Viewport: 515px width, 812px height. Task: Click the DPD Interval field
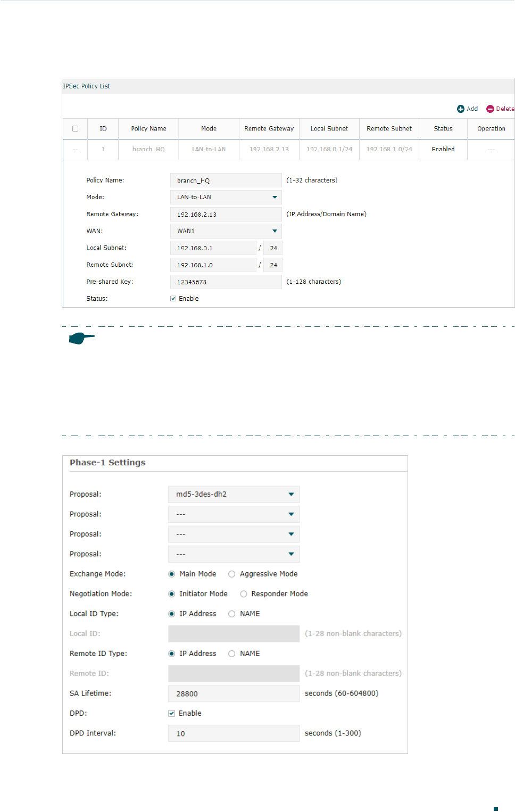(x=234, y=733)
